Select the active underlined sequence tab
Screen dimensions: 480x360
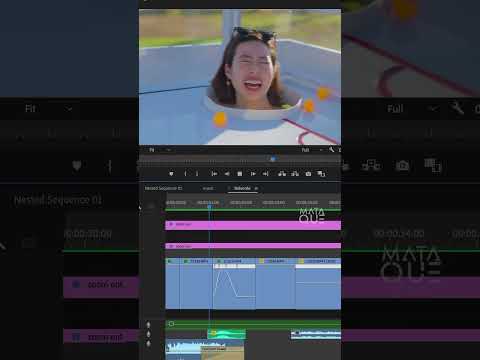(242, 188)
